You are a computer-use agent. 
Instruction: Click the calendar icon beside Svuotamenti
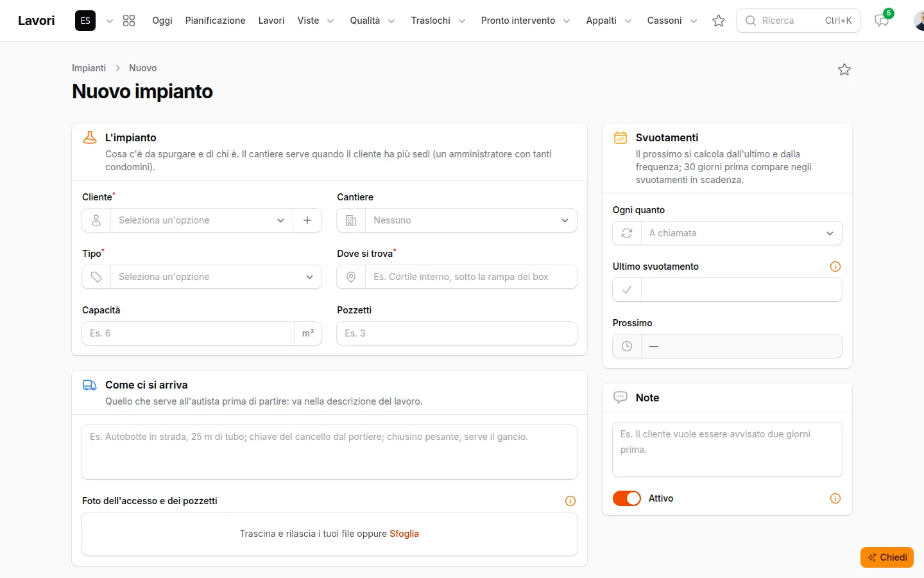point(620,137)
